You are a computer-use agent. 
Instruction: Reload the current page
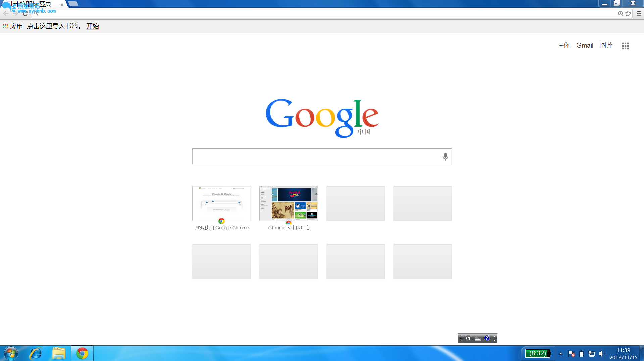[x=25, y=14]
